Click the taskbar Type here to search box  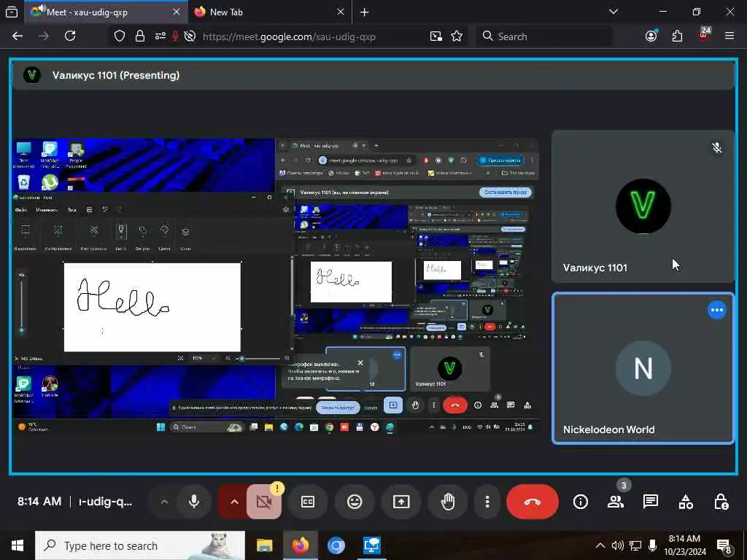click(x=140, y=545)
